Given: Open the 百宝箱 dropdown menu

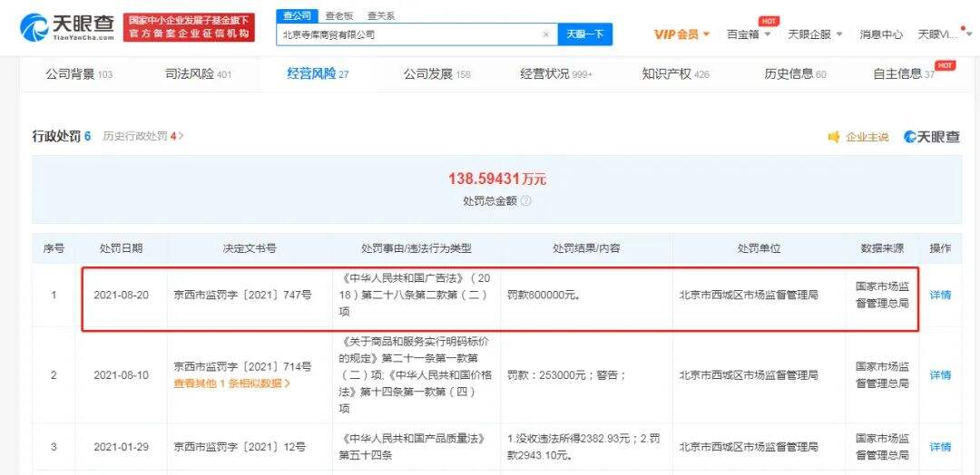Looking at the screenshot, I should point(749,34).
